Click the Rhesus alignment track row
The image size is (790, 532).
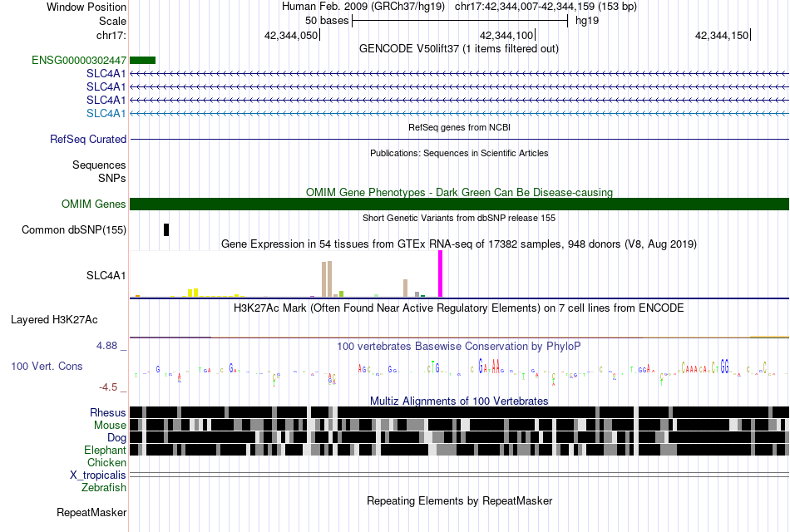coord(460,412)
